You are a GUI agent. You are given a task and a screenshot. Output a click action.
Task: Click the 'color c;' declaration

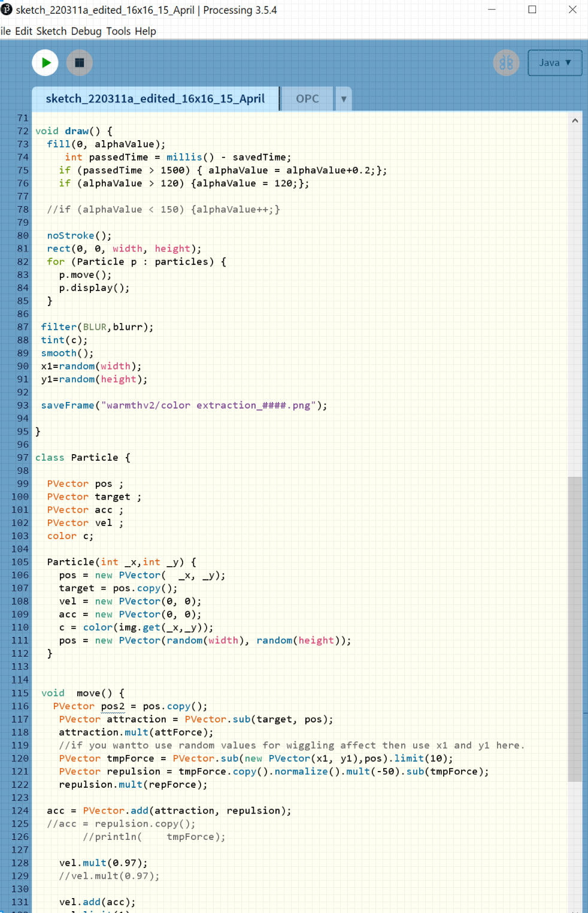70,537
